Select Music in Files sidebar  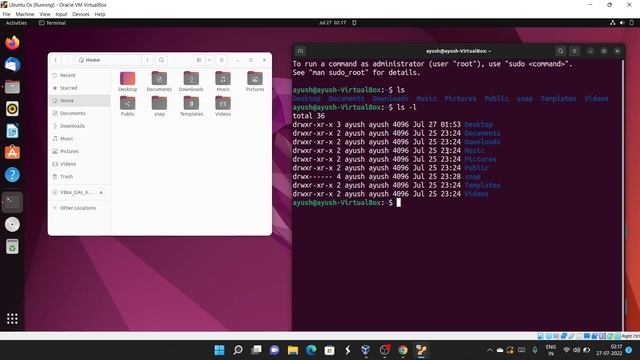click(x=80, y=138)
